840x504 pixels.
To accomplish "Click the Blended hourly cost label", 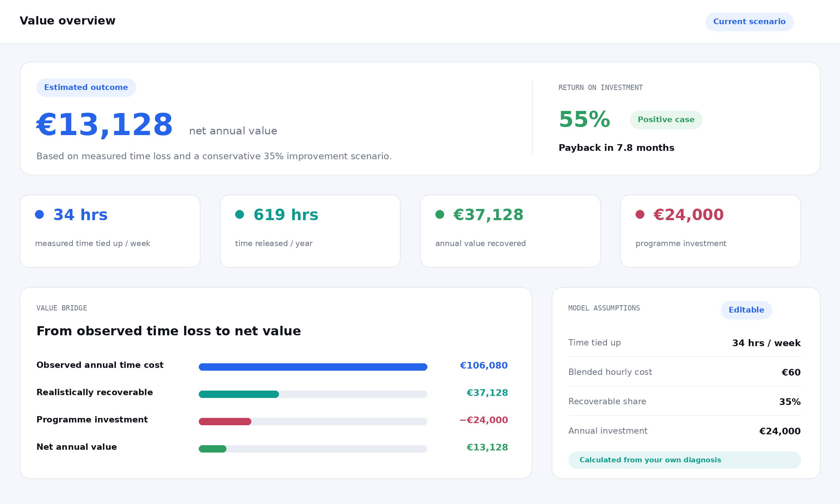I will pos(610,372).
